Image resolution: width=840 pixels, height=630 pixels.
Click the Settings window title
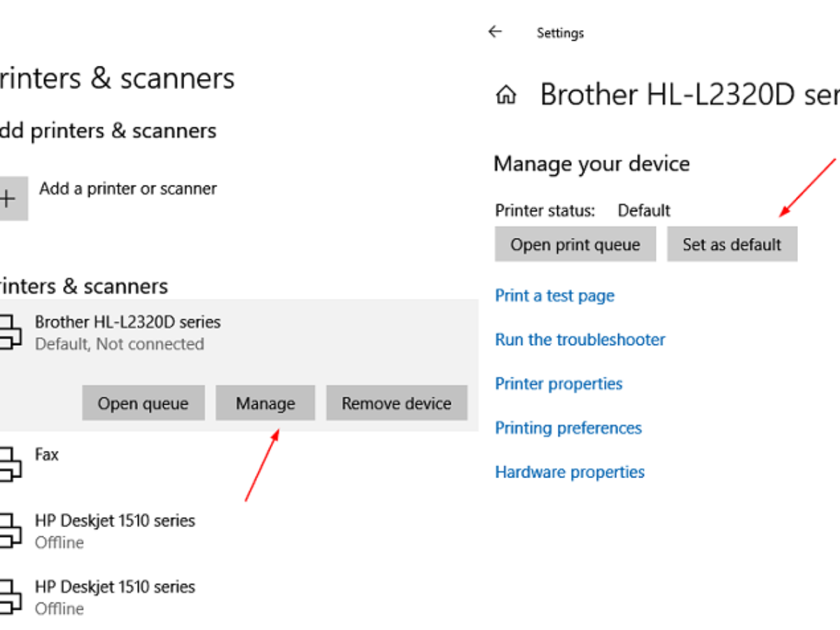[560, 33]
